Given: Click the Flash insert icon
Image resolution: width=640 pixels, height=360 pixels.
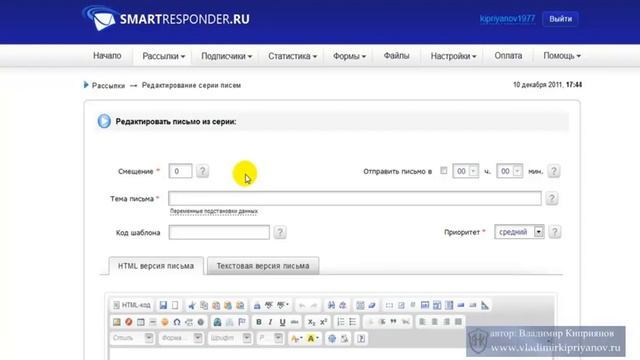Looking at the screenshot, I should tap(129, 322).
